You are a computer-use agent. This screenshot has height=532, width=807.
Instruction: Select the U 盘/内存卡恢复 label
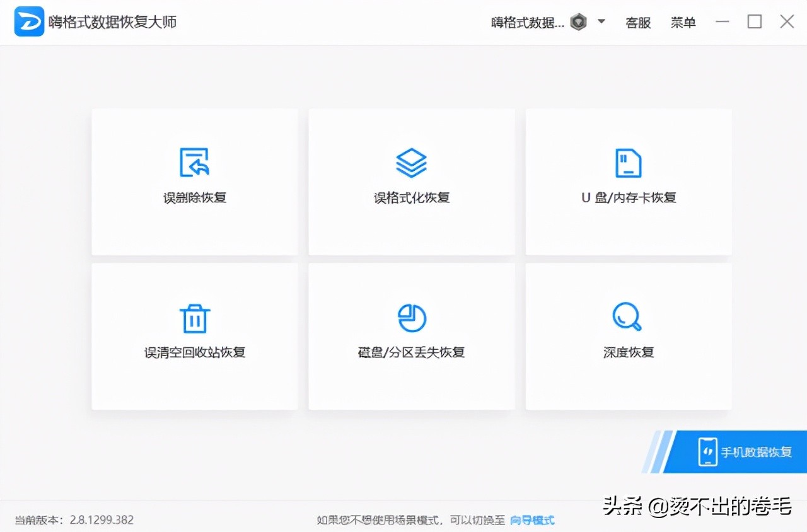click(628, 197)
